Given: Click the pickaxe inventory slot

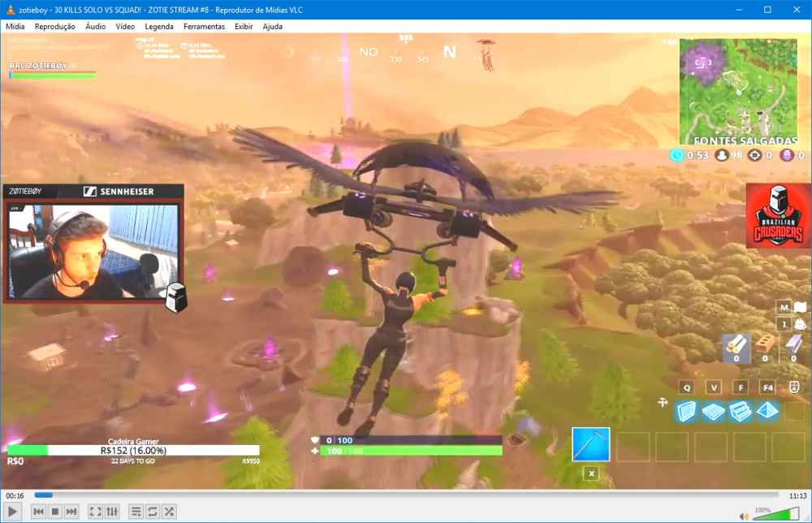Looking at the screenshot, I should click(x=591, y=444).
